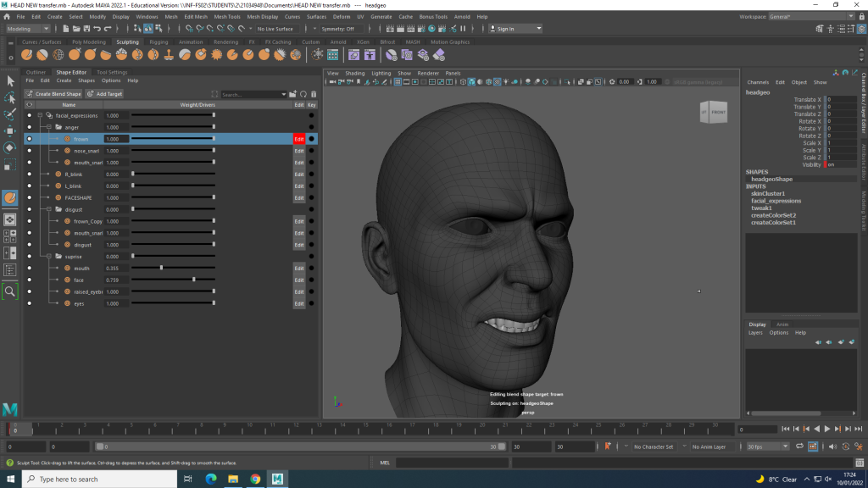Open the Modeling menu set dropdown
This screenshot has width=868, height=488.
point(29,29)
